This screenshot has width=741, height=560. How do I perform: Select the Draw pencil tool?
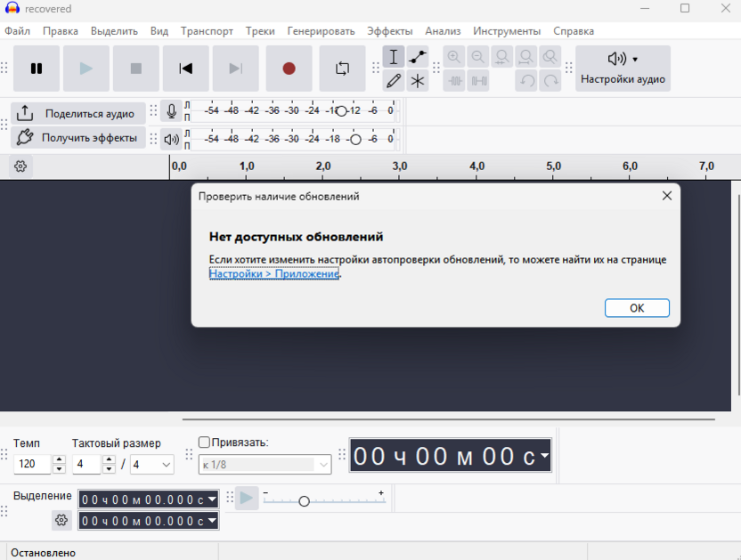tap(394, 81)
